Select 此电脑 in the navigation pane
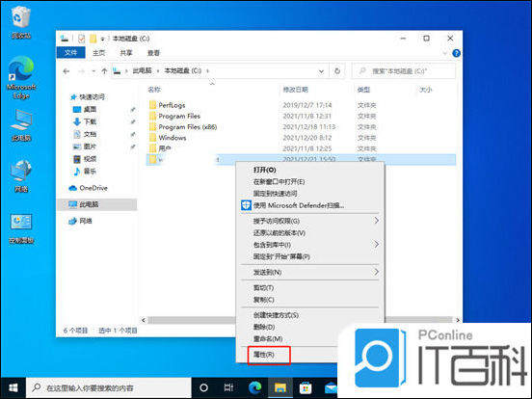The height and width of the screenshot is (399, 532). tap(97, 204)
